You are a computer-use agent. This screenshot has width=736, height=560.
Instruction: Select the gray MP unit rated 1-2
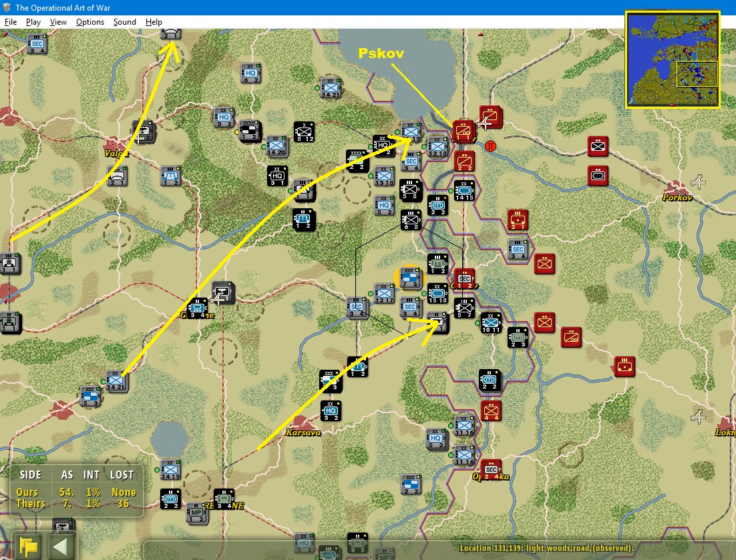(196, 513)
